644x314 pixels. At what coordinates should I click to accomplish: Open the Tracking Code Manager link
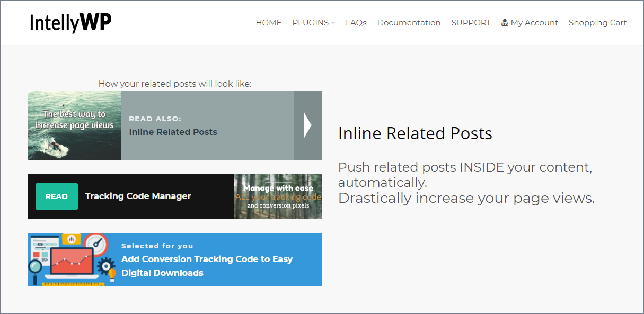[x=138, y=196]
